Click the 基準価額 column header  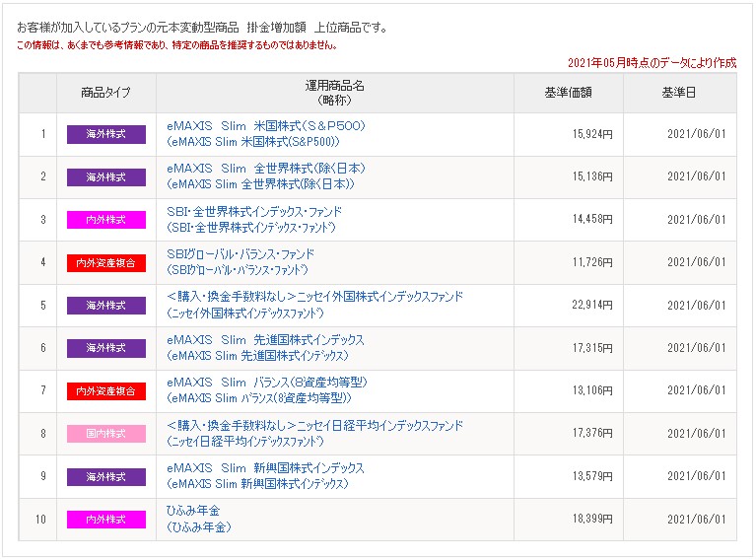[569, 93]
